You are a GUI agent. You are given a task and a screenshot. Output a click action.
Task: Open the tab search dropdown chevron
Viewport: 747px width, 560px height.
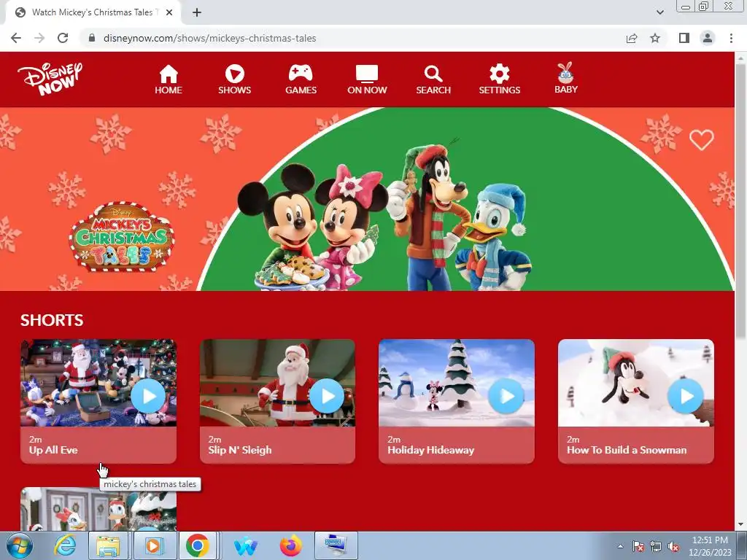pos(659,12)
